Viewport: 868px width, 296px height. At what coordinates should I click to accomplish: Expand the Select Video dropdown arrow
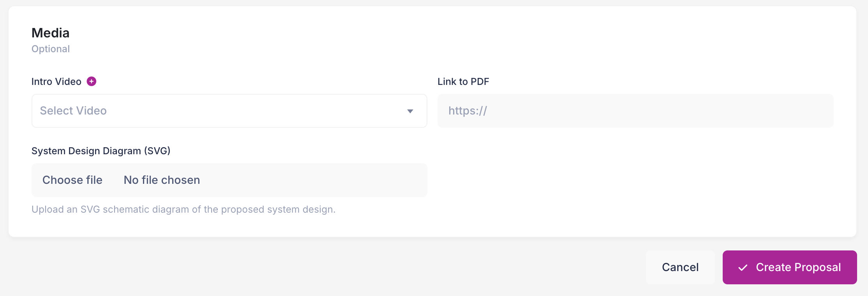tap(410, 111)
